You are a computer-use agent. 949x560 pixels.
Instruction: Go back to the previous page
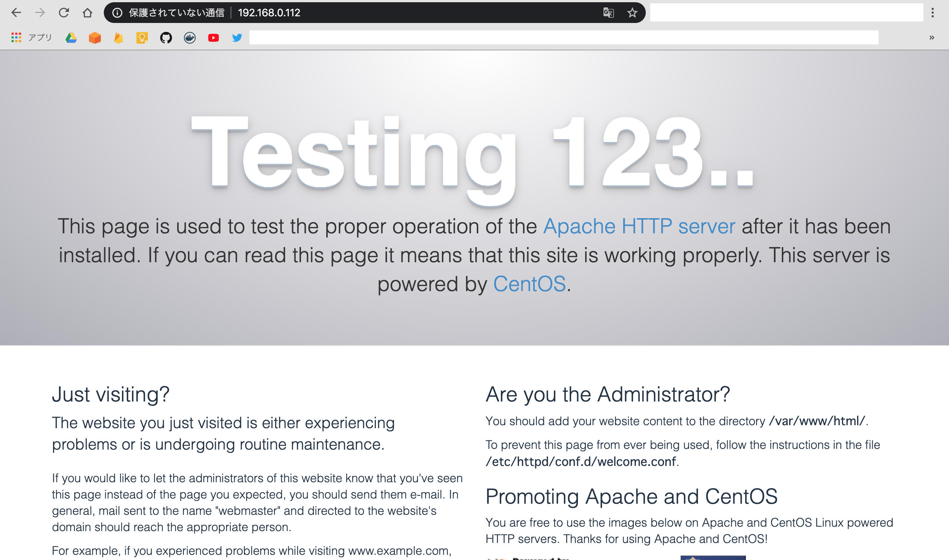click(16, 13)
